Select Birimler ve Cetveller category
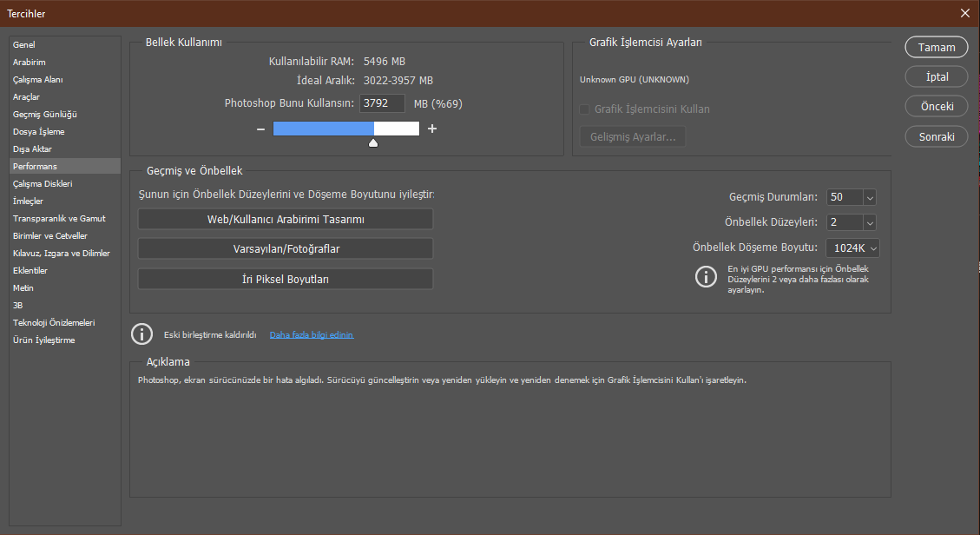The image size is (980, 535). [65, 235]
